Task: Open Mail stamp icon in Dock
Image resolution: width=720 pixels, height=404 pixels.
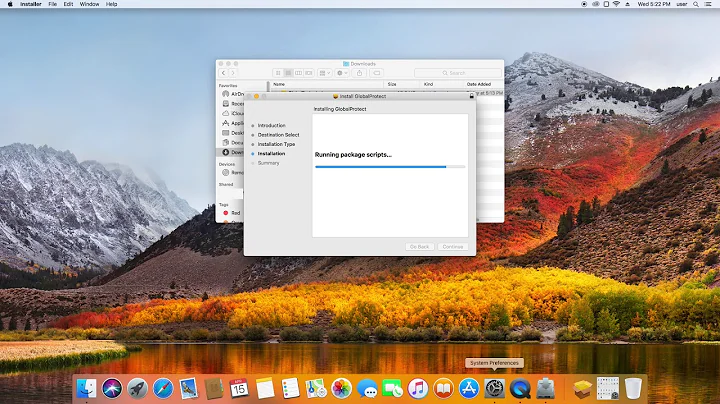Action: [188, 389]
